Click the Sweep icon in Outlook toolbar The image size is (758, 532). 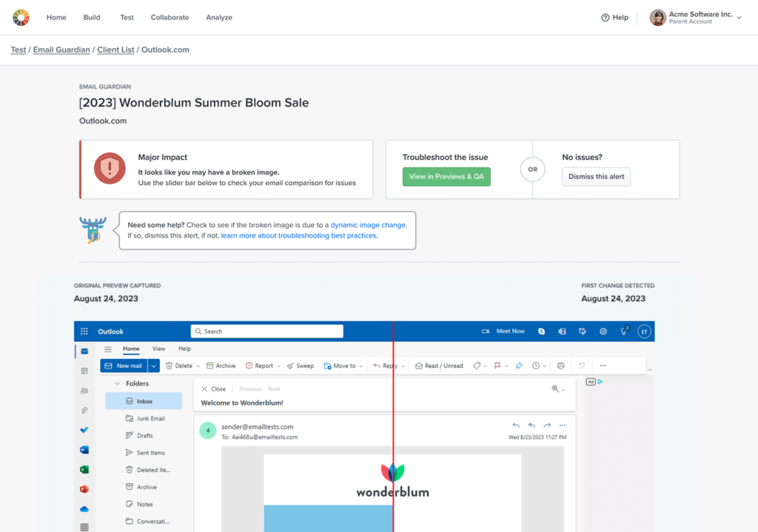pos(289,366)
